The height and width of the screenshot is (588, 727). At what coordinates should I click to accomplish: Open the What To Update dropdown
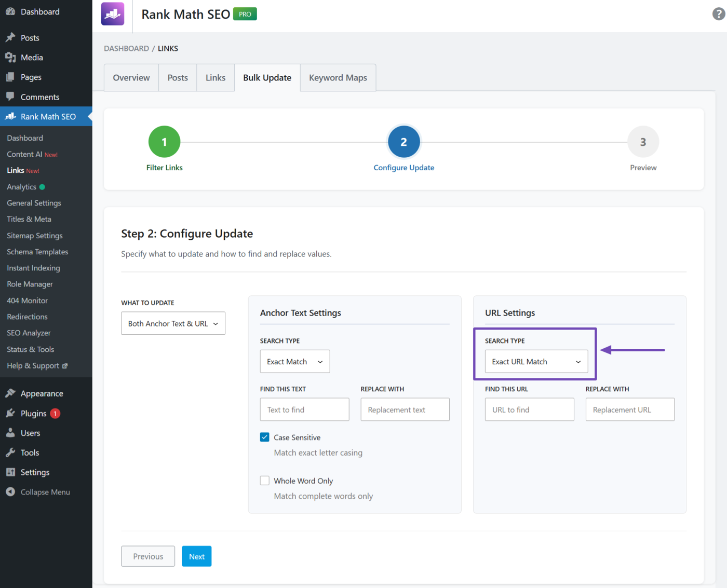[x=173, y=323]
